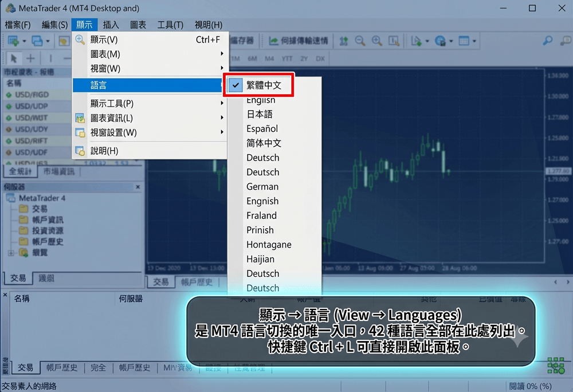573x392 pixels.
Task: Click the auto scroll chart icon beside zoom in
Action: 394,41
